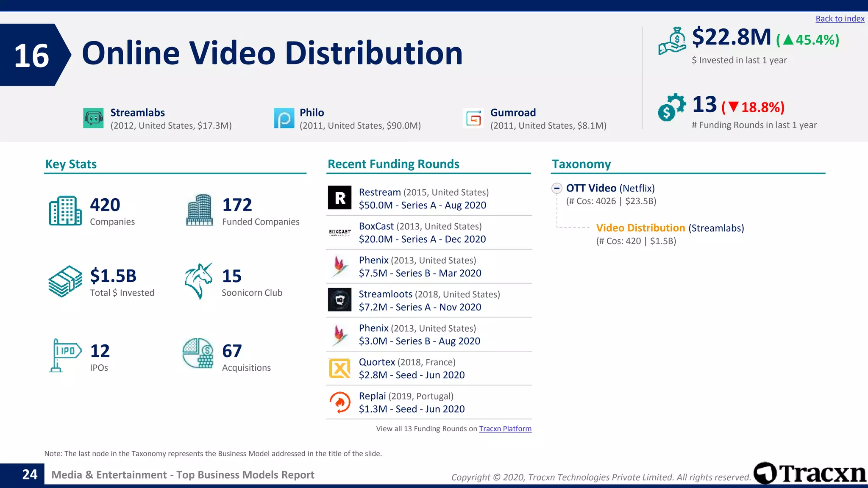Click the $20.0M Series A Dec 2020 line

click(422, 239)
